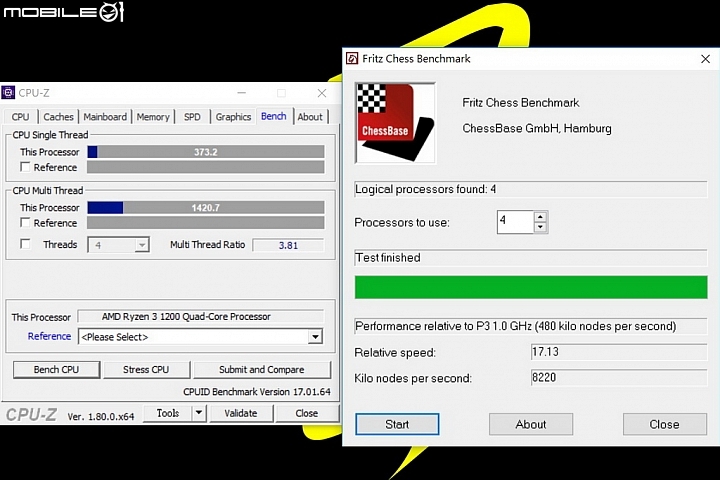Click AMD Ryzen 3 1200 processor name field
The image size is (720, 480).
201,317
